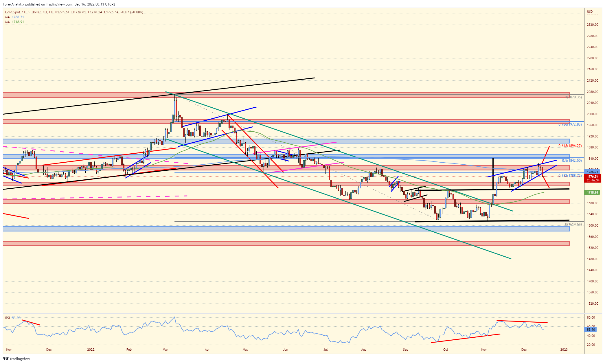This screenshot has width=605, height=364.
Task: Click the 2080.00 price axis label
Action: click(x=592, y=92)
